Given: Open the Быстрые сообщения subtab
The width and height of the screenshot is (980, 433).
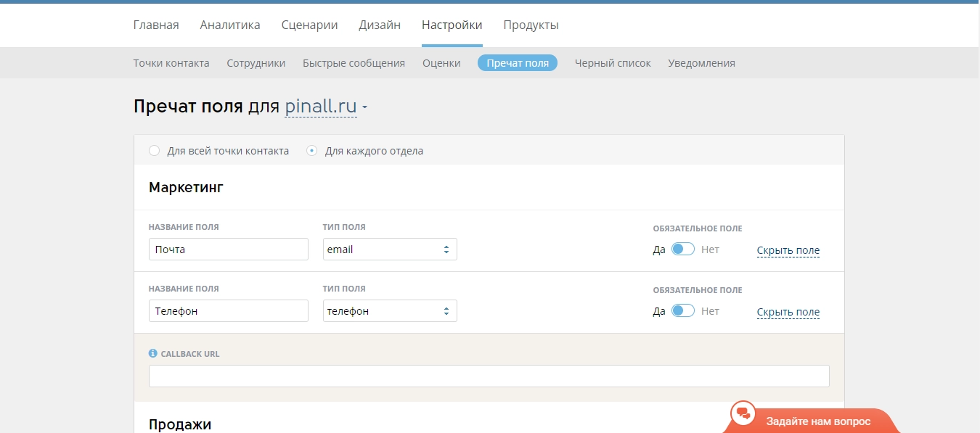Looking at the screenshot, I should pyautogui.click(x=354, y=63).
